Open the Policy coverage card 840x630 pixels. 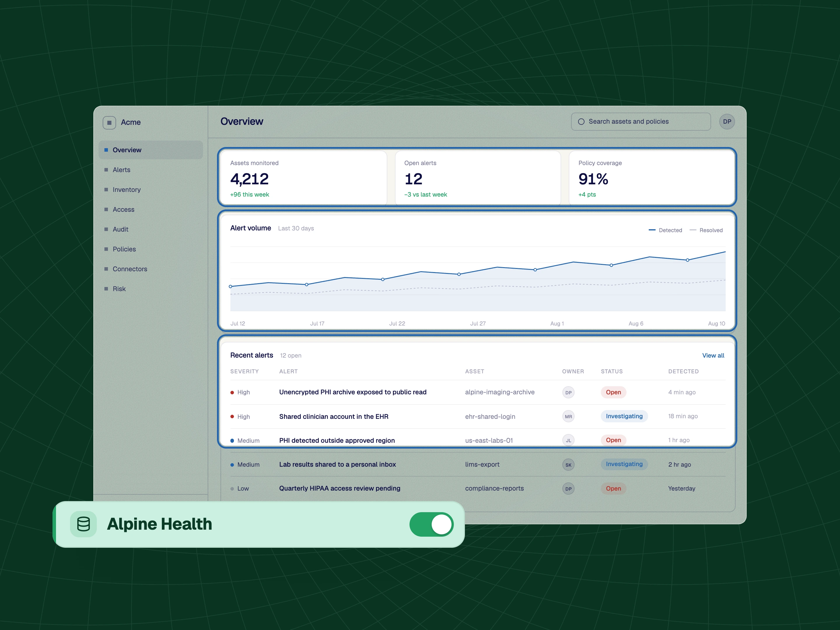[x=652, y=178]
